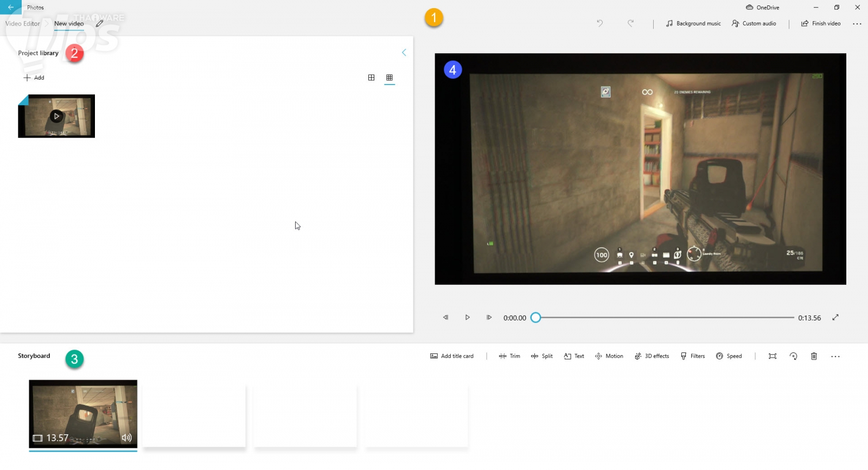
Task: Open the Trim tool
Action: click(x=509, y=356)
